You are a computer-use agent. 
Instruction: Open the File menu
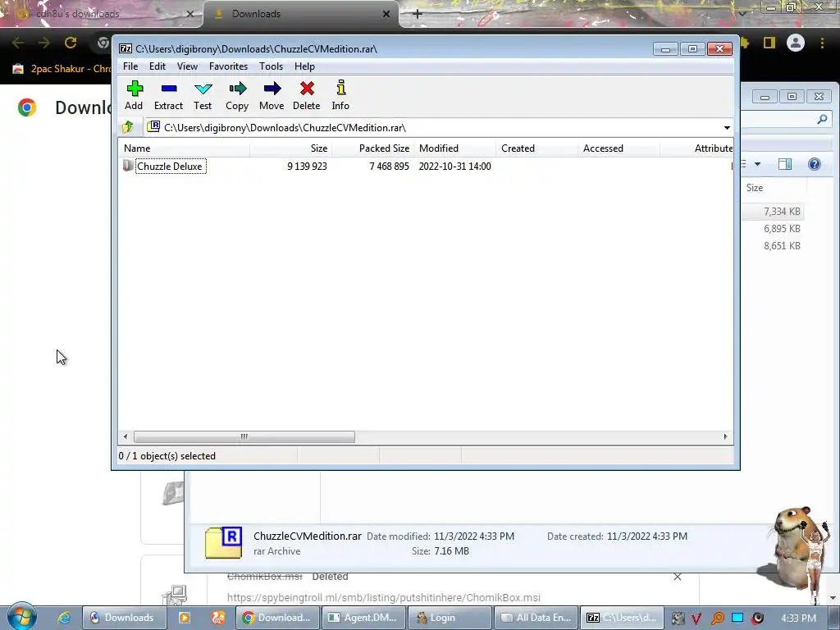(x=130, y=66)
